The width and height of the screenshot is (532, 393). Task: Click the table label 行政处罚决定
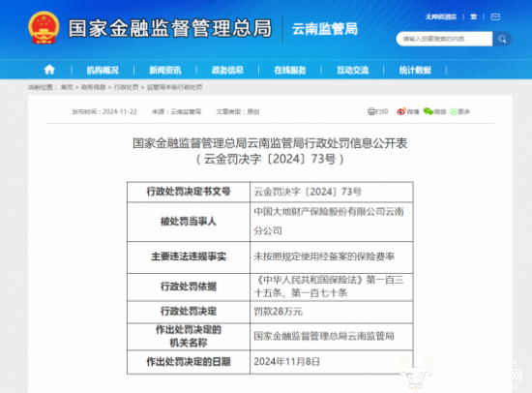click(x=189, y=311)
